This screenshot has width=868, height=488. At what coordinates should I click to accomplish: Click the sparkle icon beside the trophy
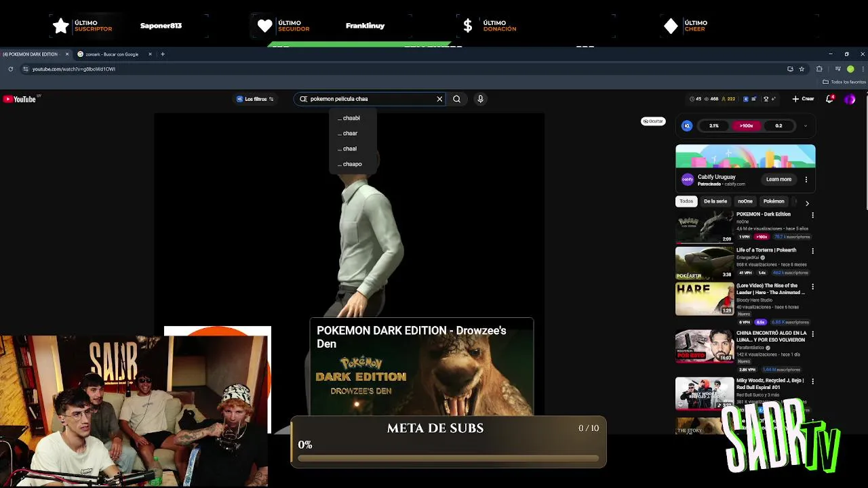774,99
